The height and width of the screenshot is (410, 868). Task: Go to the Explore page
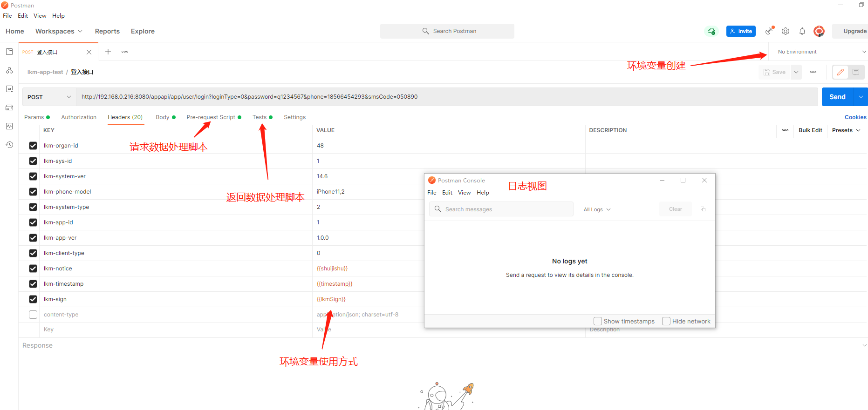(x=143, y=31)
